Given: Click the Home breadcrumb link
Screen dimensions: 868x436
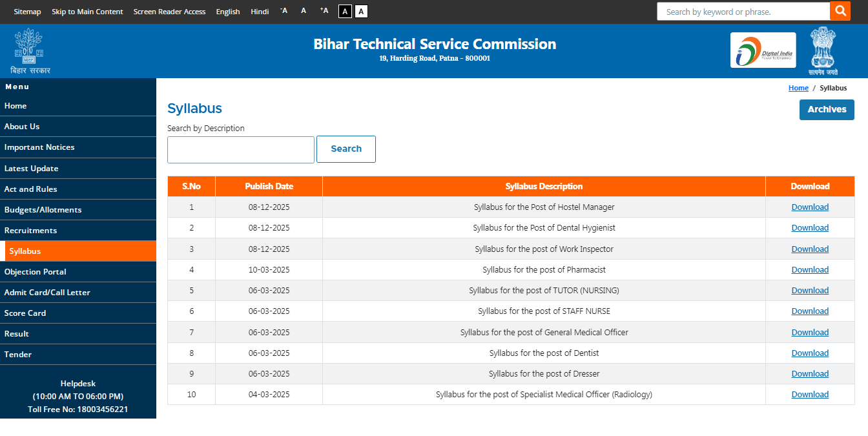Looking at the screenshot, I should tap(798, 88).
